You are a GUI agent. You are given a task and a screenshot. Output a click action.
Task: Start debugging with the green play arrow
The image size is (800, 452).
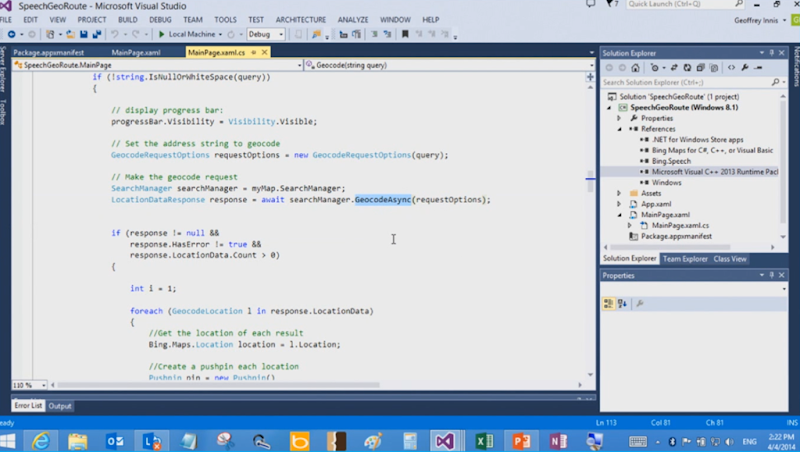coord(161,34)
